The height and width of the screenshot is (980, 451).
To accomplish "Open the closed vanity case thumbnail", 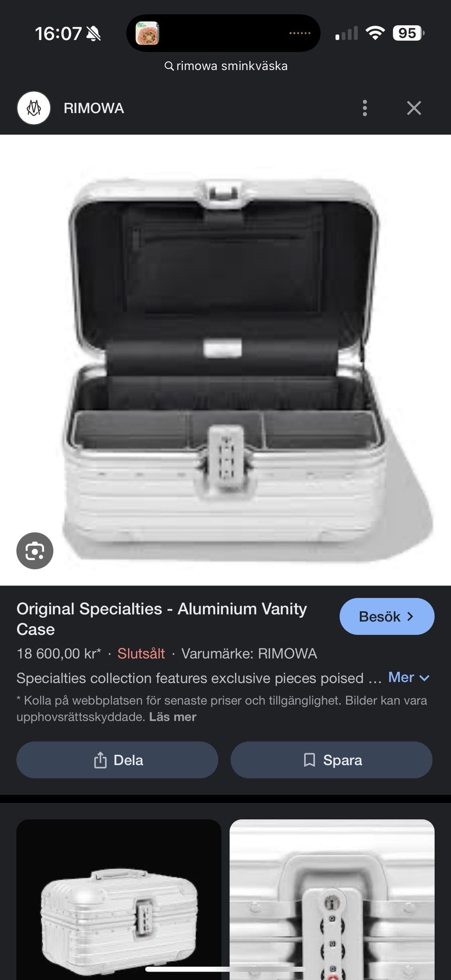I will pyautogui.click(x=119, y=899).
